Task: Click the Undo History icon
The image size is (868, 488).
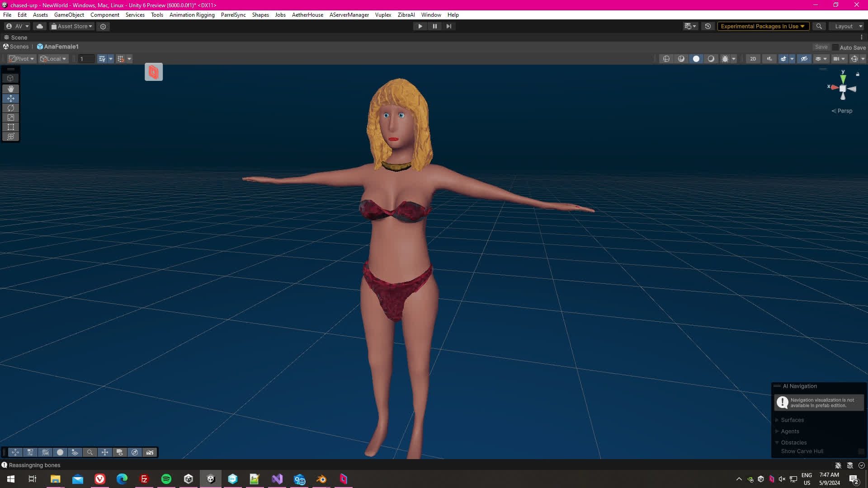Action: tap(708, 26)
